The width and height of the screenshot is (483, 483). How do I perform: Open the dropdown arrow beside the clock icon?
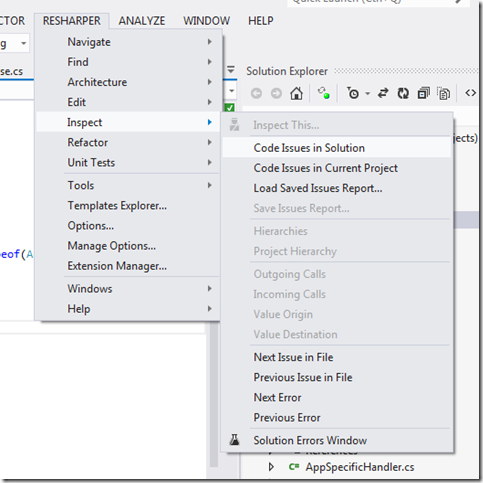[x=368, y=94]
